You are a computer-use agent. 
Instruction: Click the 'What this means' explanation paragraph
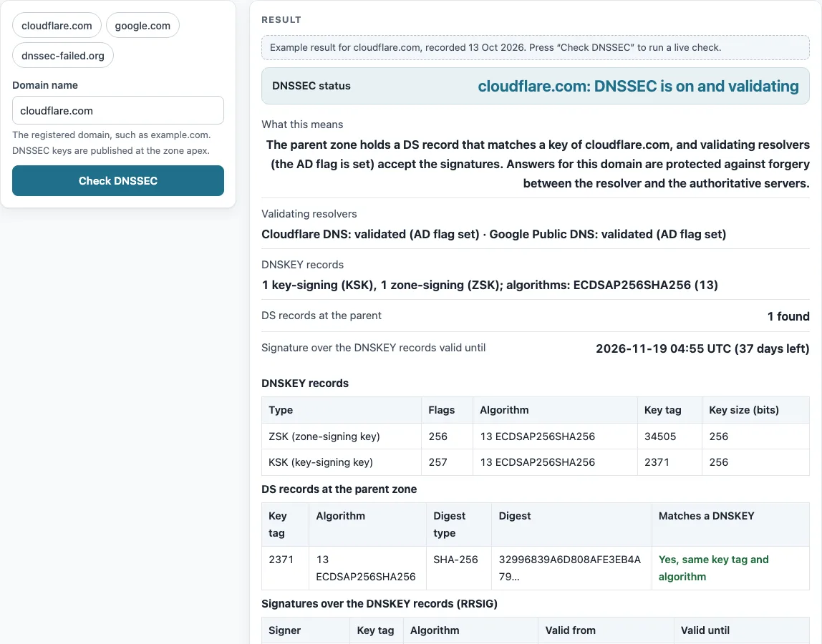pos(537,164)
